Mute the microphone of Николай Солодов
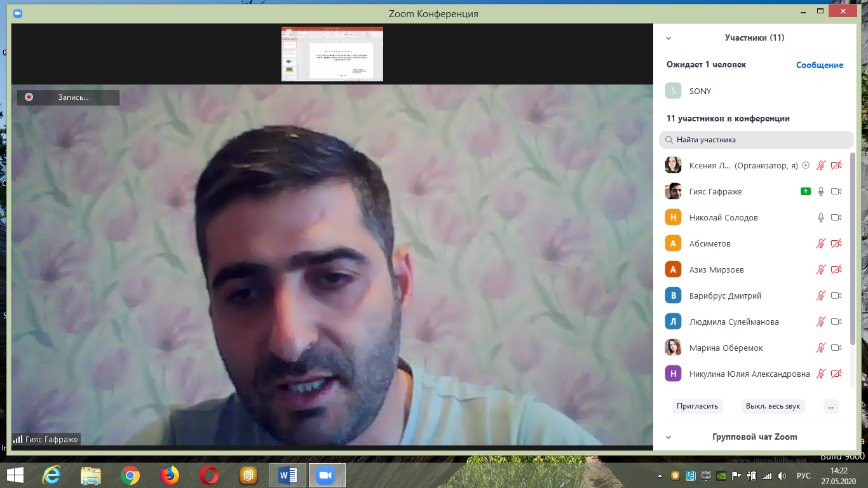Viewport: 868px width, 488px height. point(821,217)
